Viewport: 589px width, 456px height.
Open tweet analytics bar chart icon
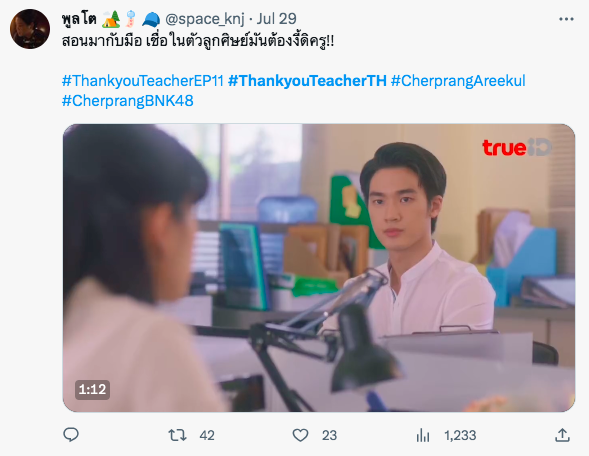pyautogui.click(x=423, y=435)
